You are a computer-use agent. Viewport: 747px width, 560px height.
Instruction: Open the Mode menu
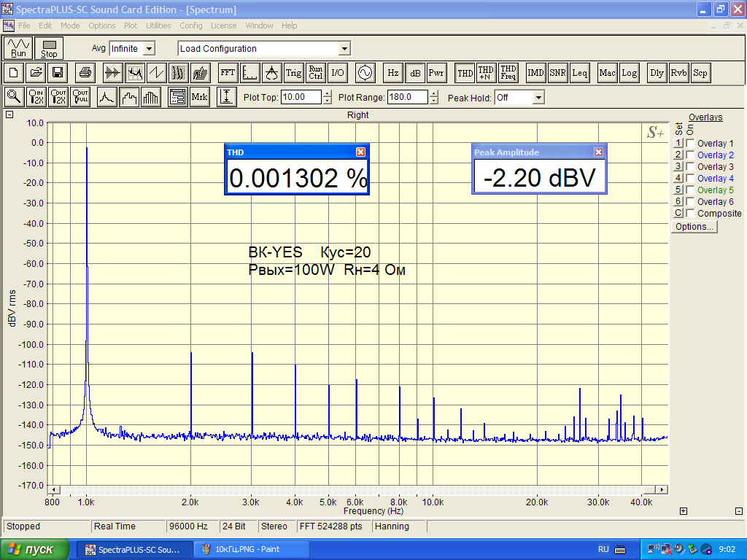pos(70,26)
